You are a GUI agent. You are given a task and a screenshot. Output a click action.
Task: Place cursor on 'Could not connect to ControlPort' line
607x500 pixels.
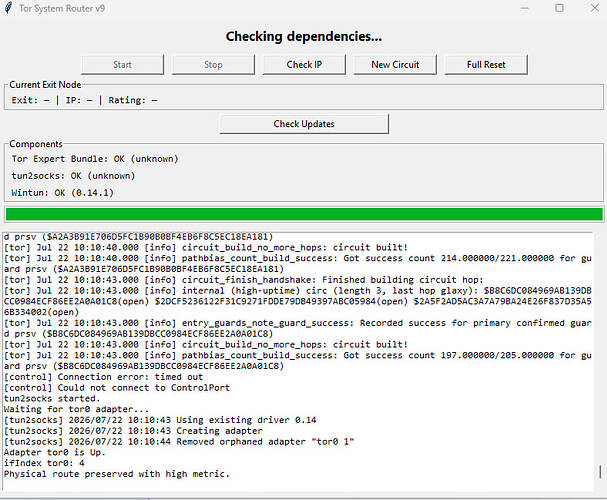117,388
